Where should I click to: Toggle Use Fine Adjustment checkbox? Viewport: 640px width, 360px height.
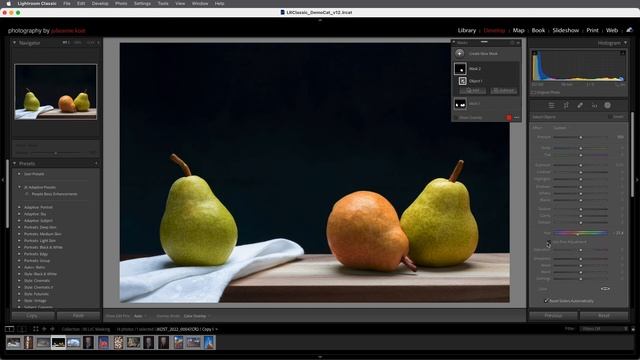click(x=549, y=242)
